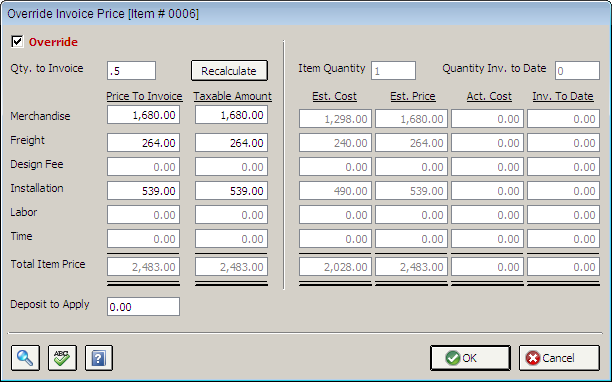Select the Freight Taxable Amount field

231,142
